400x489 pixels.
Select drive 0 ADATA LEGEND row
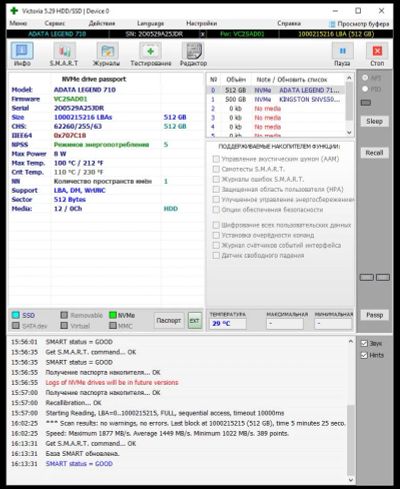[276, 90]
